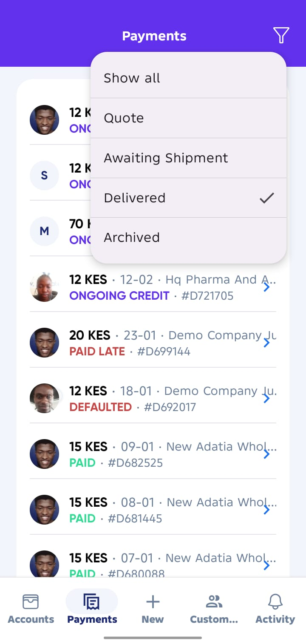Click the avatar with letter S

pos(44,176)
